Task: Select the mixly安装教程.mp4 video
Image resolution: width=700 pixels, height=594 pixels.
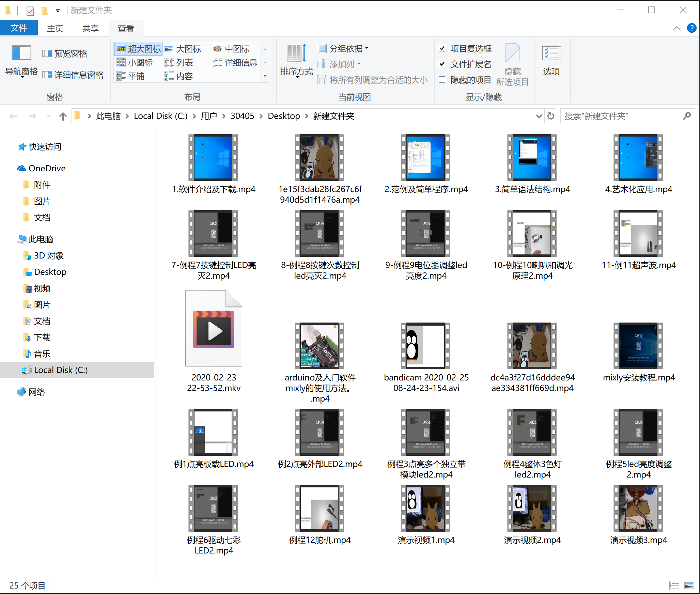Action: 639,353
